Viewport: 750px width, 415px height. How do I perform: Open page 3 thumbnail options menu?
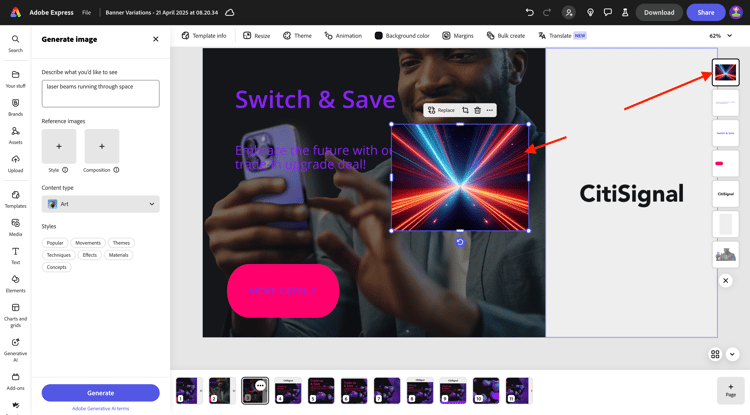click(x=260, y=385)
